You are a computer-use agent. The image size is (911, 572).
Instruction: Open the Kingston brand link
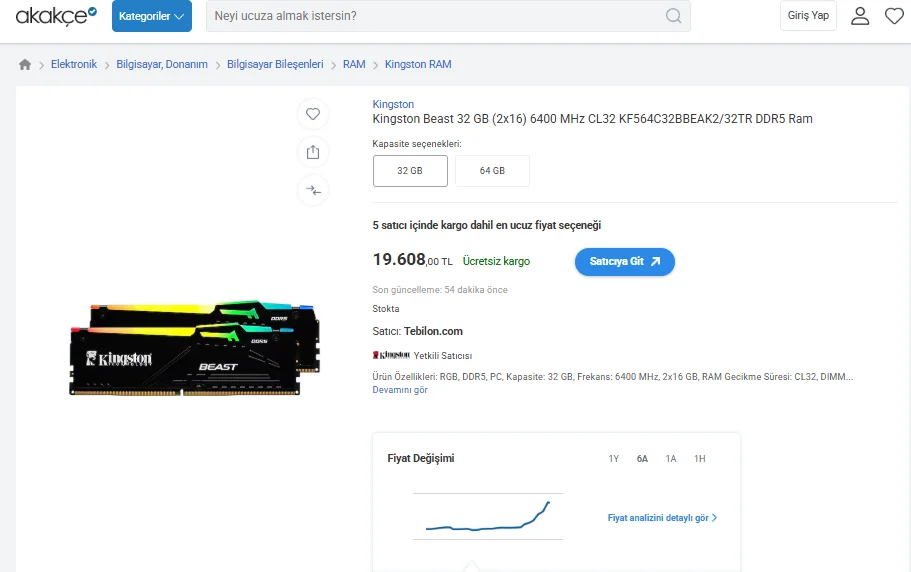tap(393, 105)
